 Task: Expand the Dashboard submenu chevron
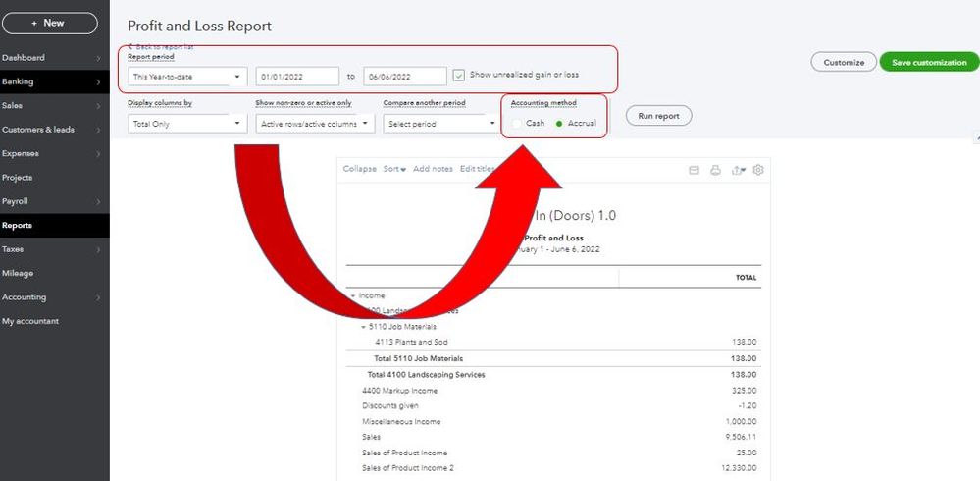click(98, 58)
